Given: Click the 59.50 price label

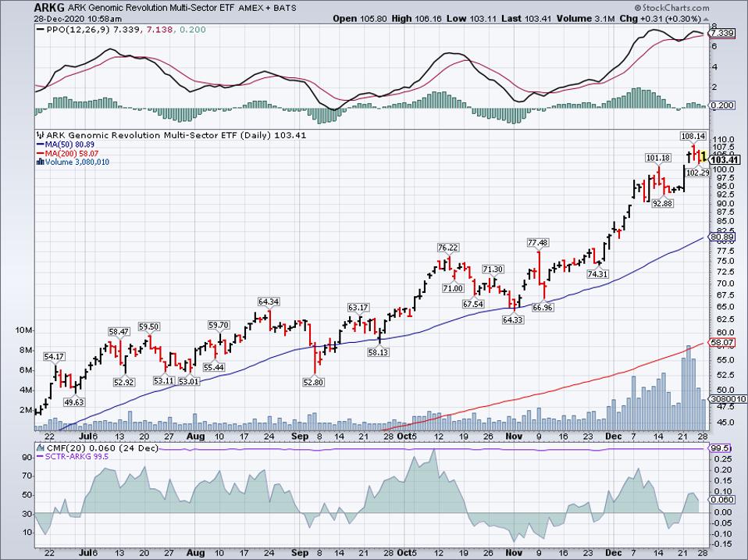Looking at the screenshot, I should click(149, 326).
